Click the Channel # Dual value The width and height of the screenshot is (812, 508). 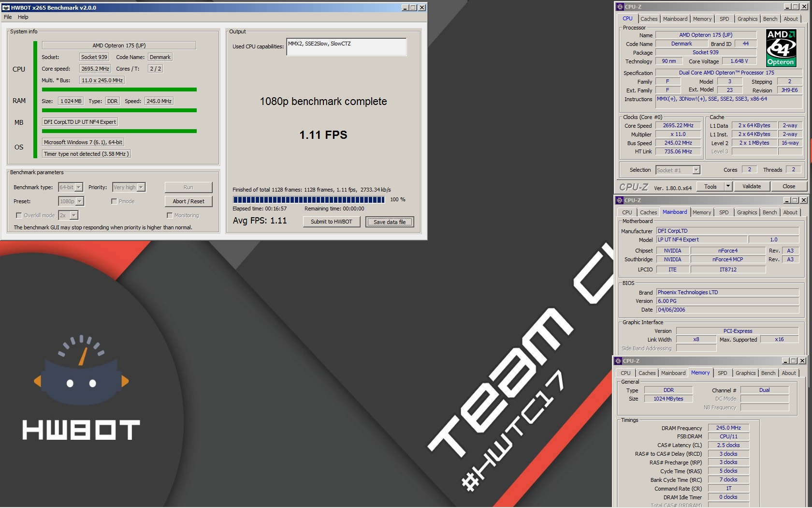764,390
